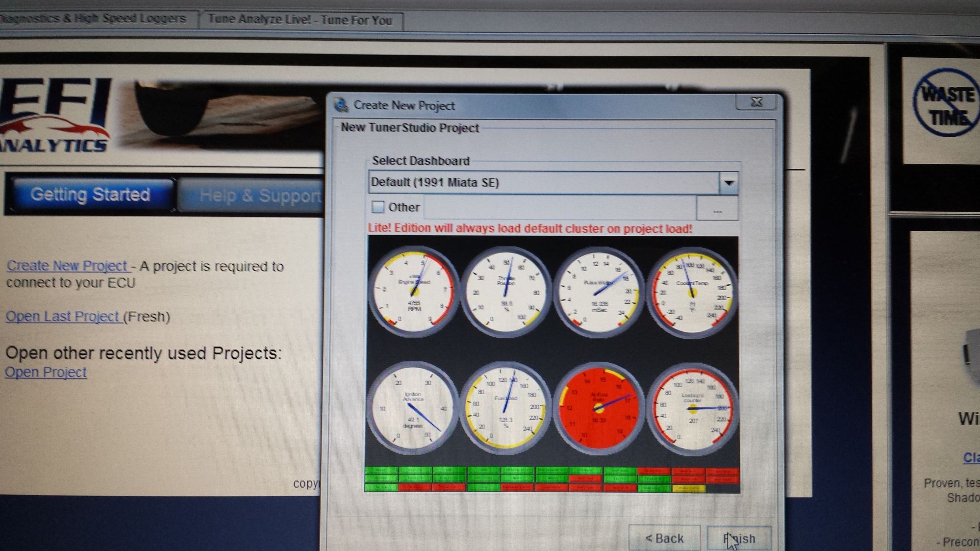
Task: Click the Other dashboard path field
Action: [x=559, y=208]
